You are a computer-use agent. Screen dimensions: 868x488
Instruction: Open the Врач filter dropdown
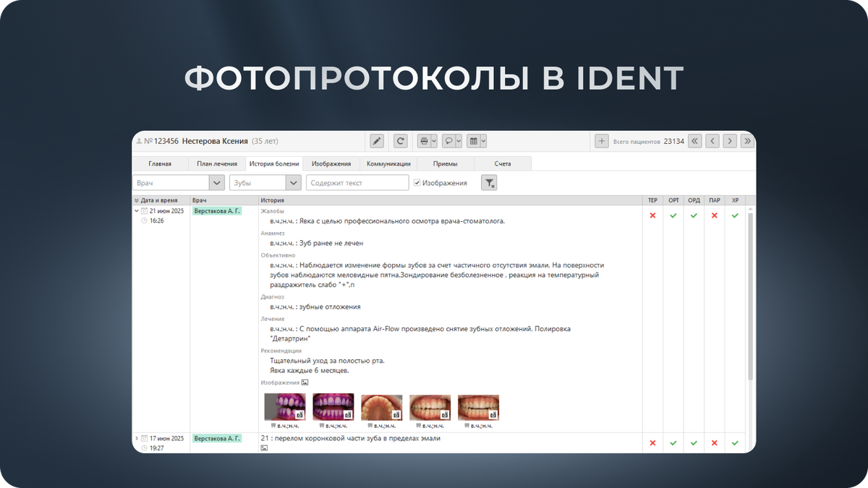[x=217, y=183]
